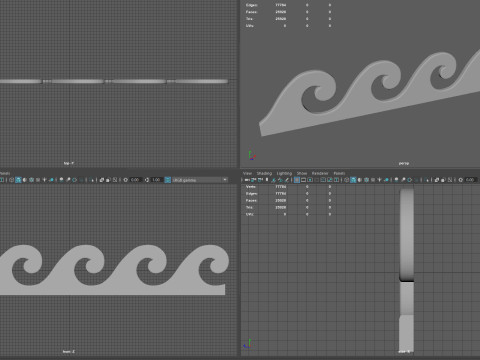Open Camera Attributes from side panel toolbar
The image size is (480, 360).
coord(260,180)
